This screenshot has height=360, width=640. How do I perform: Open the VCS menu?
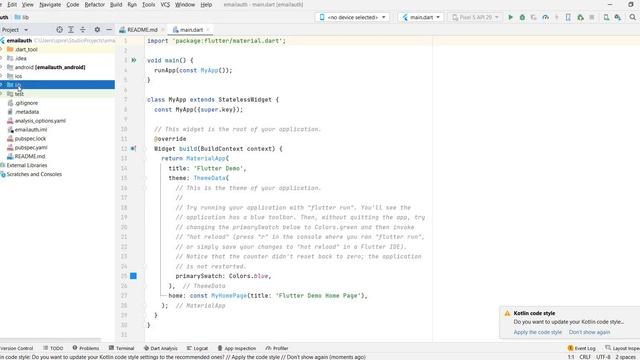pos(165,4)
